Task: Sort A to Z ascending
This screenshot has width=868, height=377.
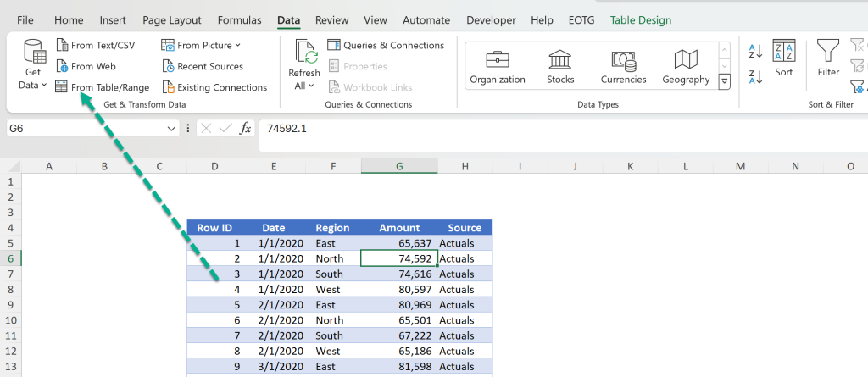Action: (x=755, y=52)
